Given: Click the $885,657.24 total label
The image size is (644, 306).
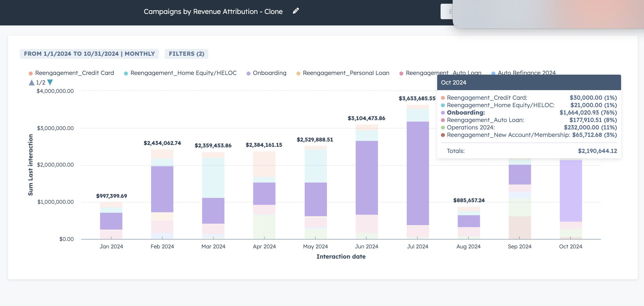Looking at the screenshot, I should 469,200.
